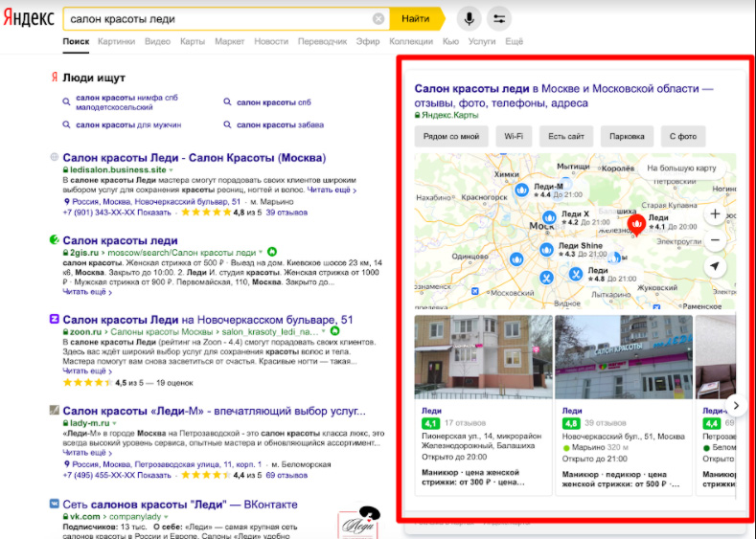Select suggestion салон красоты забава
This screenshot has width=756, height=539.
tap(280, 124)
